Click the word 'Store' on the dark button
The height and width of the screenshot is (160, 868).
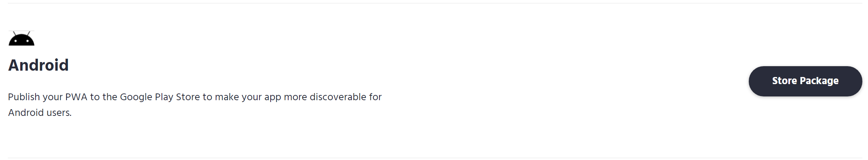(x=784, y=81)
